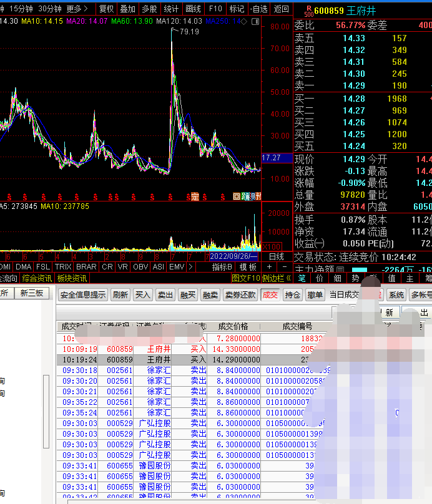Switch to the FSL indicator
This screenshot has height=504, width=432.
pos(43,267)
